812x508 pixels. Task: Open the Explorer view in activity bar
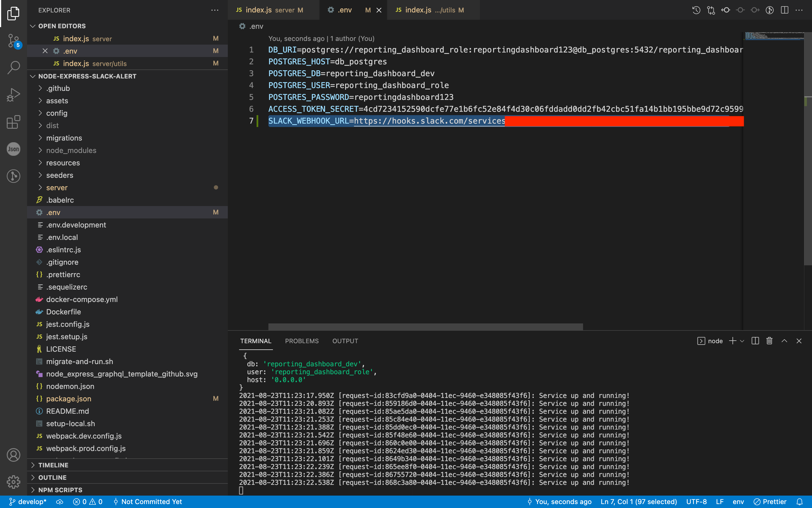(x=14, y=14)
